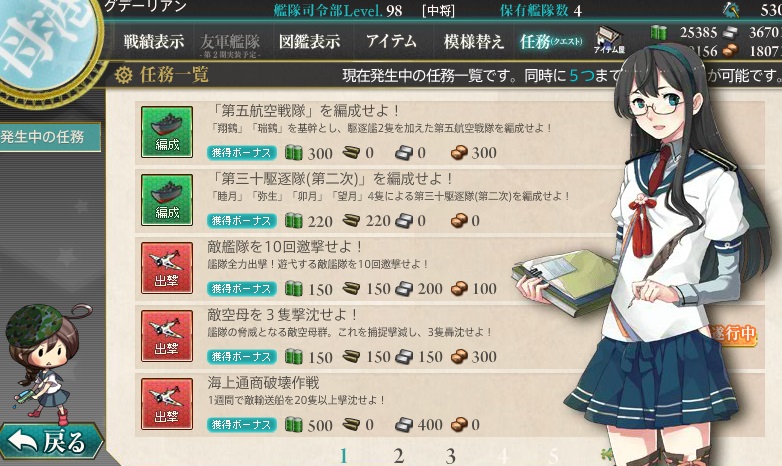Screen dimensions: 782x466
Task: Go to quest page 2
Action: click(x=398, y=456)
